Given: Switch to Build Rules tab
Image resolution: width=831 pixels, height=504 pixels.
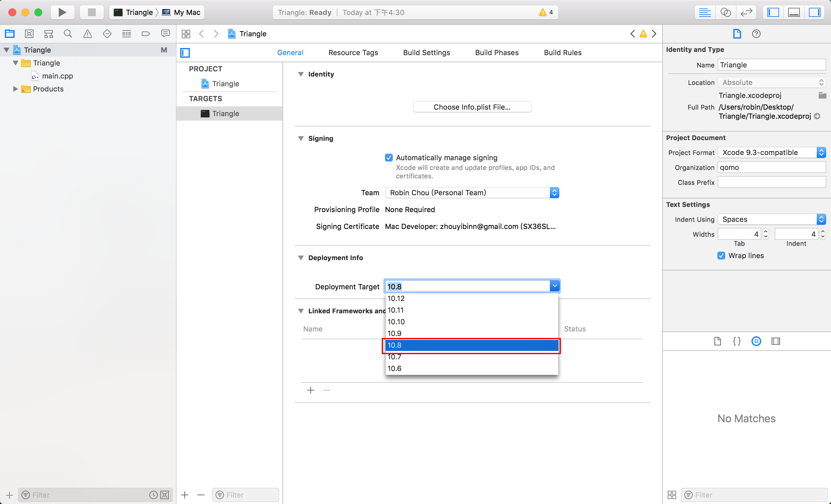Looking at the screenshot, I should coord(563,53).
